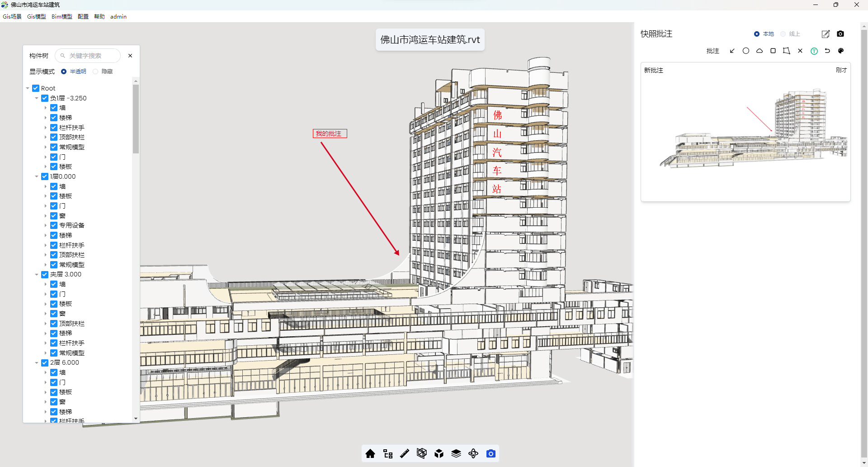Open the 帮助 menu
Viewport: 868px width, 467px height.
pyautogui.click(x=99, y=17)
